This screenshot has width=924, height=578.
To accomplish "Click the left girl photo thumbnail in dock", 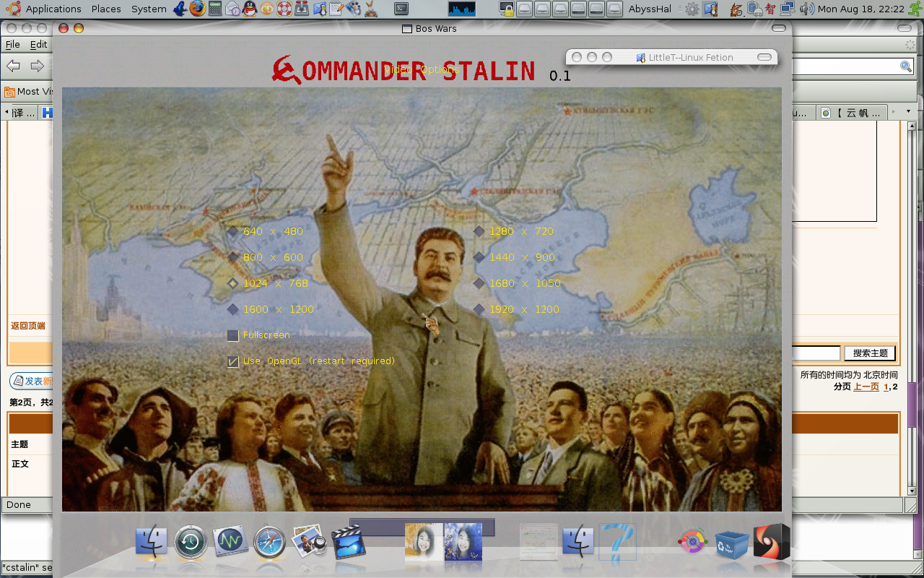I will (x=424, y=542).
